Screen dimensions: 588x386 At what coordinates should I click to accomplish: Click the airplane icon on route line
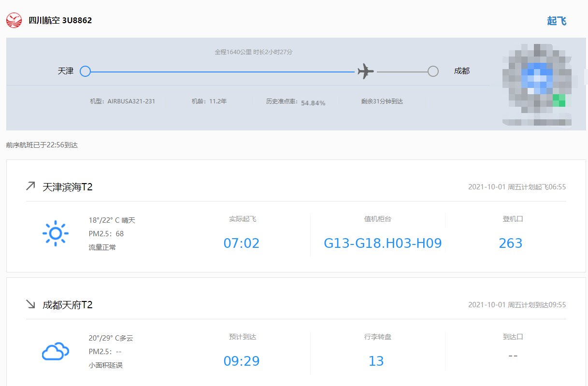point(366,71)
